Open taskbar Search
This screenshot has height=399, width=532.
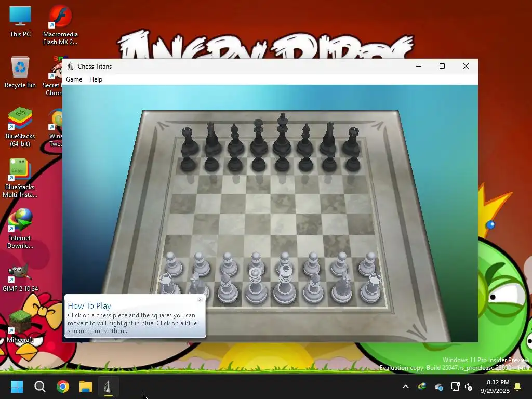pos(39,387)
